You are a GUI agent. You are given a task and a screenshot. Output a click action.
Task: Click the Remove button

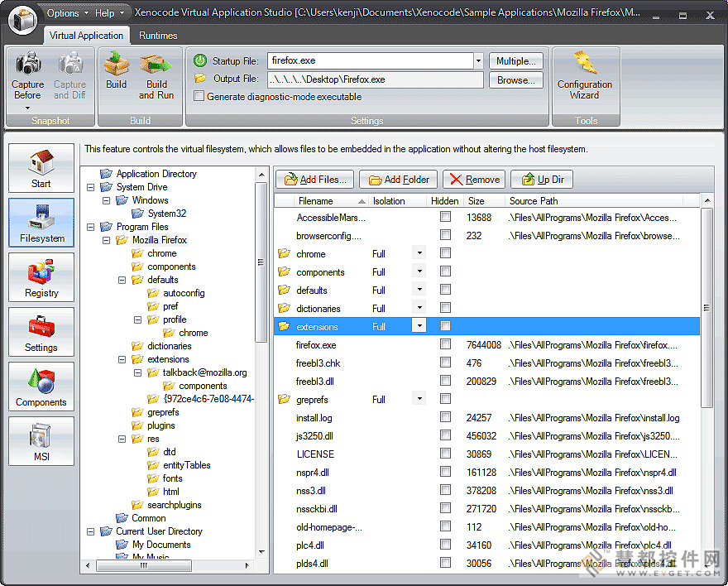click(474, 180)
